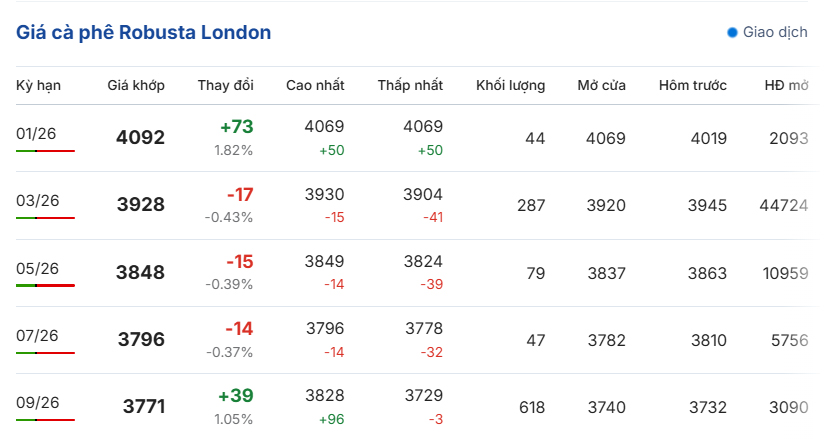Select the 03/26 contract term
Viewport: 825px width, 440px height.
pos(38,200)
